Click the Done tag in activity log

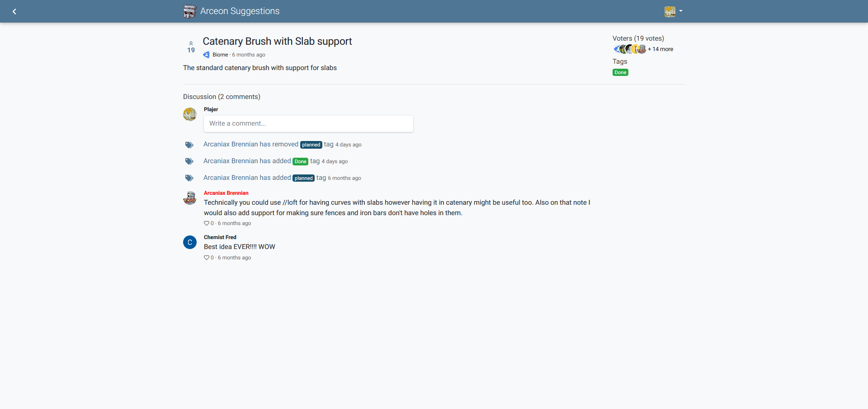[x=301, y=162]
